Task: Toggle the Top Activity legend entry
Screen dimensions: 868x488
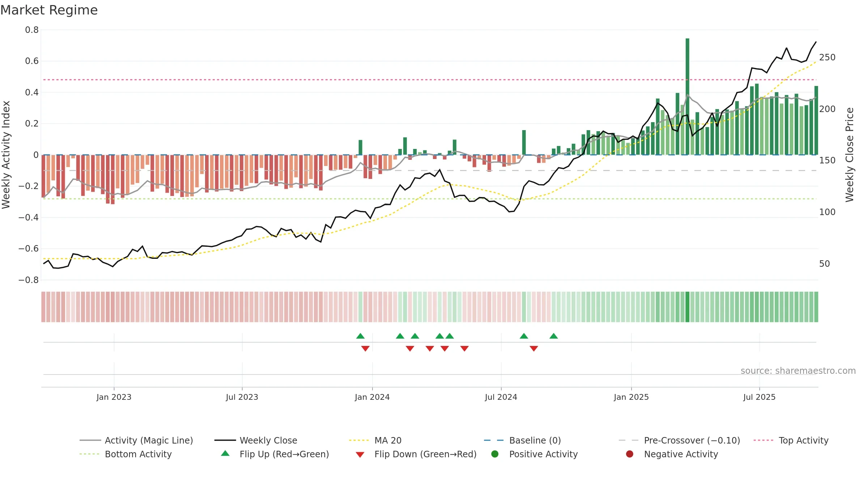Action: [x=791, y=440]
